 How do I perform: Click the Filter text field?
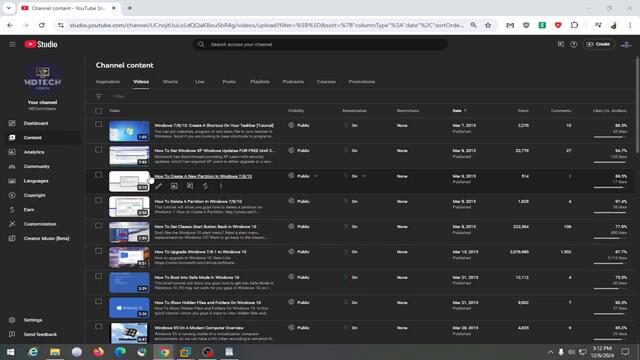119,96
